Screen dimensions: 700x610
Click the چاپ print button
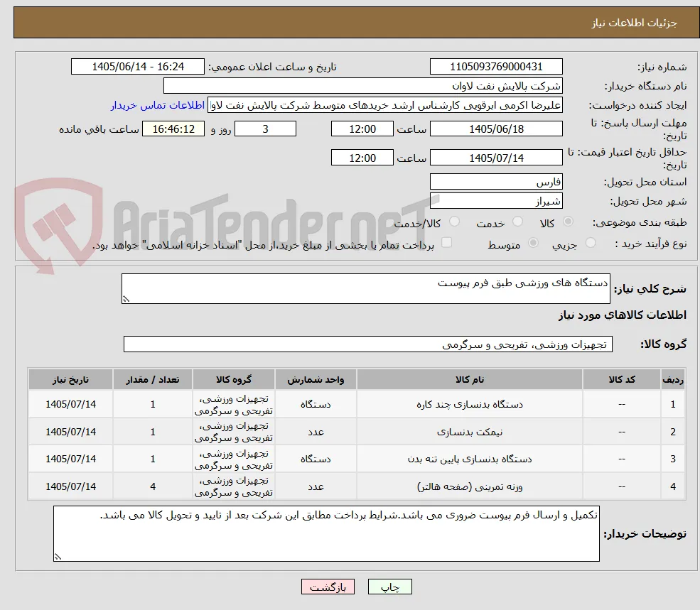tap(389, 587)
